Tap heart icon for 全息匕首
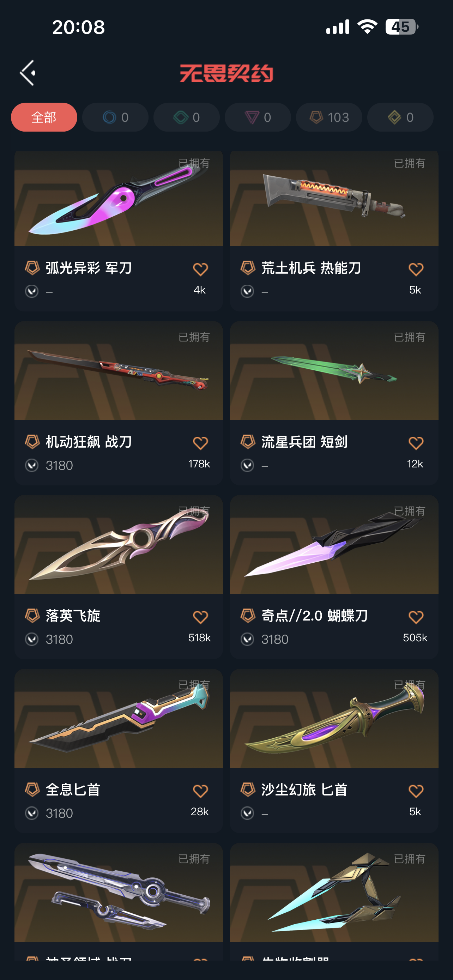The height and width of the screenshot is (980, 453). (200, 791)
